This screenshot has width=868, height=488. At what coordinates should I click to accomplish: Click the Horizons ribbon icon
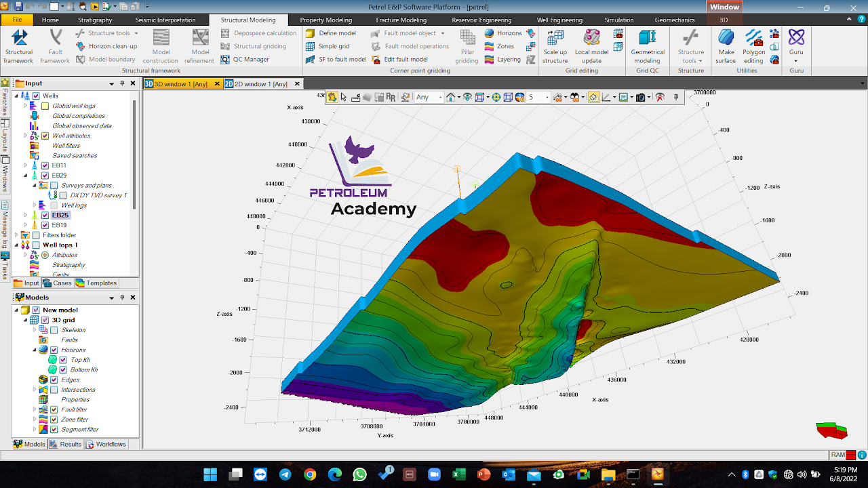point(489,33)
